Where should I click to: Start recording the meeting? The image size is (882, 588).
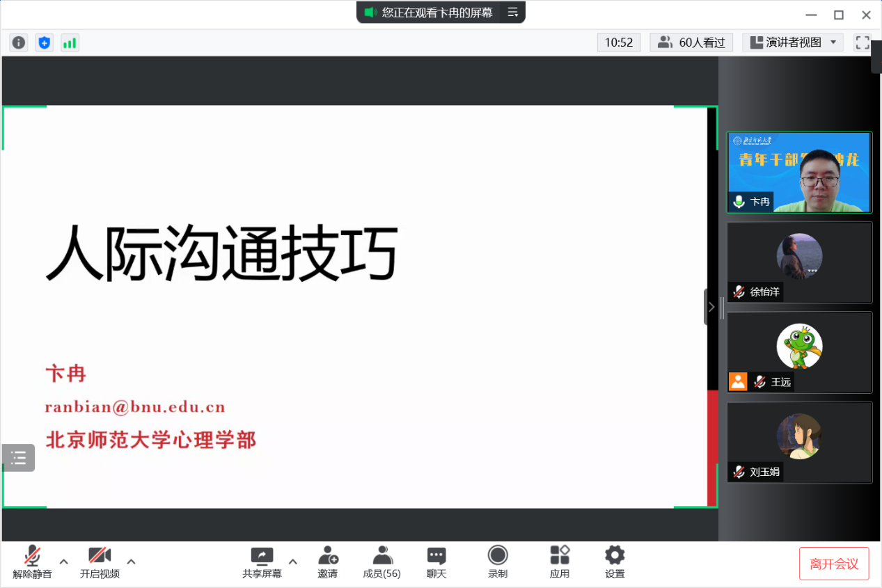pos(497,562)
